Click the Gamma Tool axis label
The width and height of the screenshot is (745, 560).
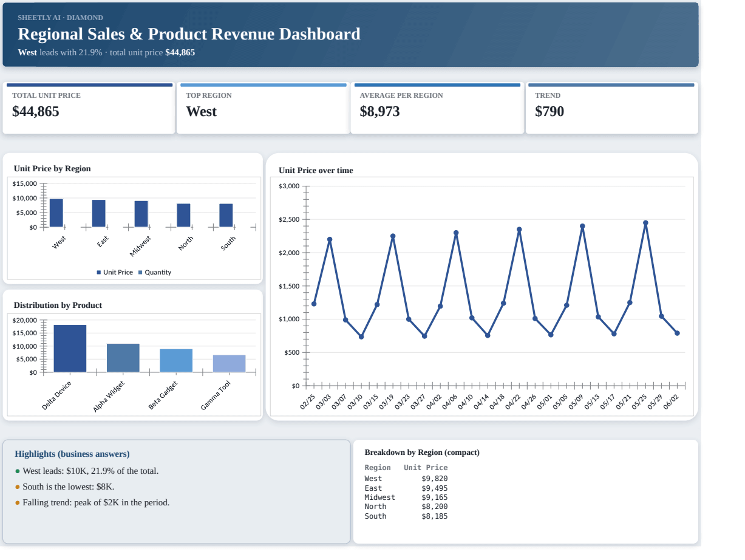pyautogui.click(x=216, y=395)
